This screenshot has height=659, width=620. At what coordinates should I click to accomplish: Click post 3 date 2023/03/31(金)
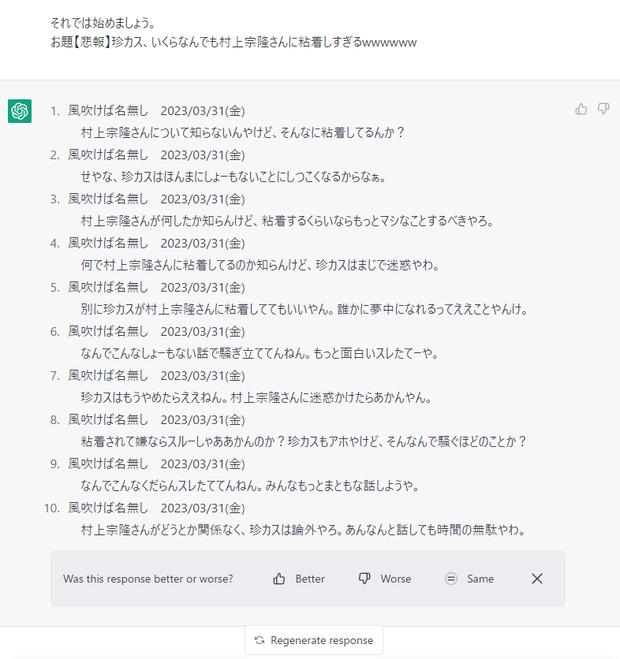(203, 199)
